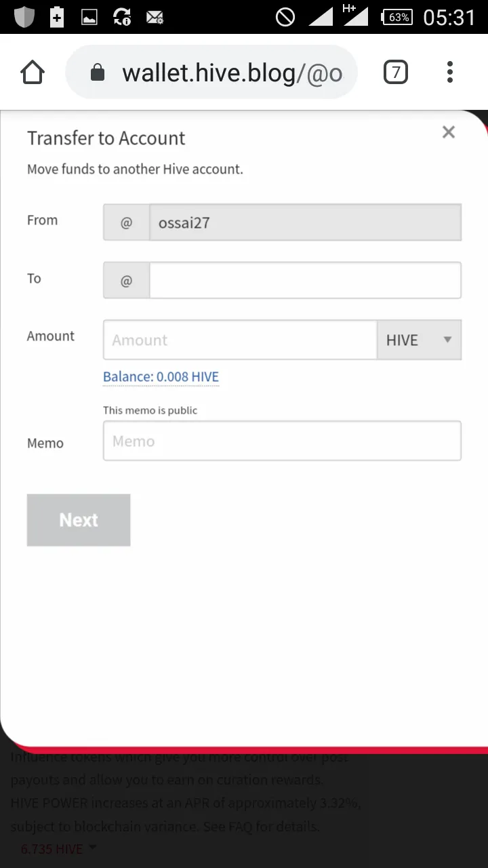Tap the battery saver status icon
The height and width of the screenshot is (868, 488).
point(57,17)
